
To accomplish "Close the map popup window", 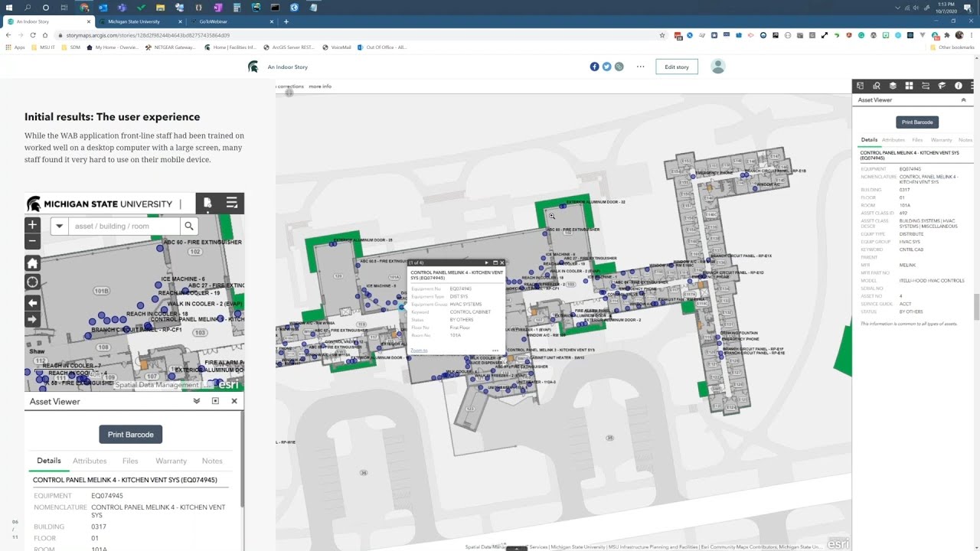I will tap(502, 262).
